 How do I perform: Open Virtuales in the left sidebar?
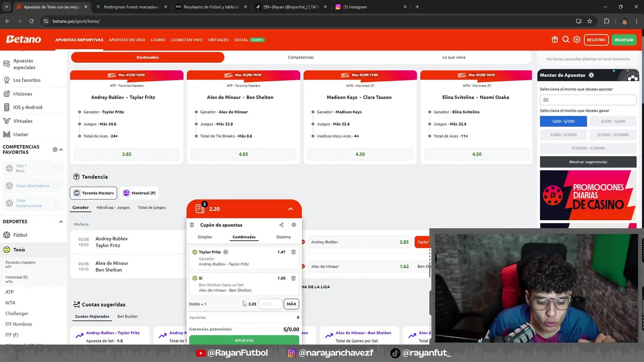tap(23, 121)
